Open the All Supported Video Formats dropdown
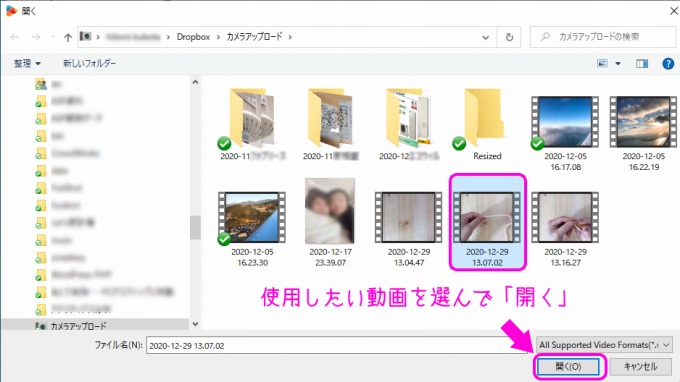The image size is (680, 382). 605,345
